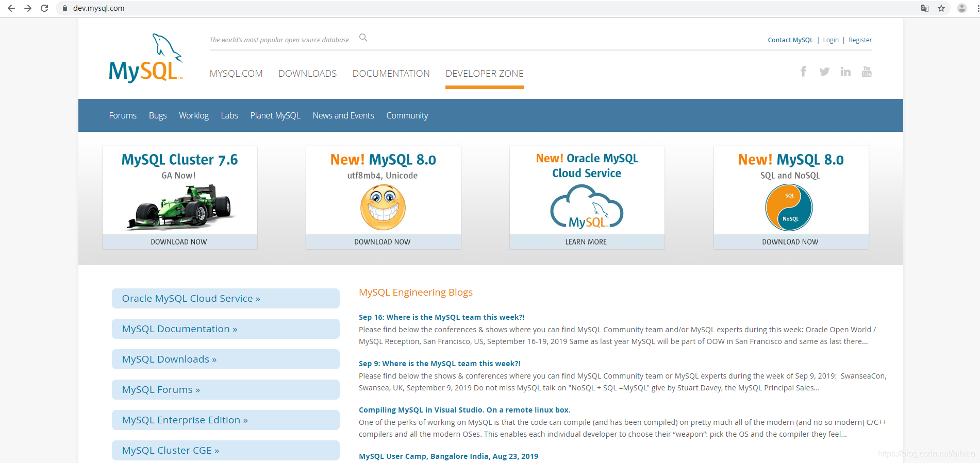980x463 pixels.
Task: Reload the page with refresh icon
Action: [x=44, y=8]
